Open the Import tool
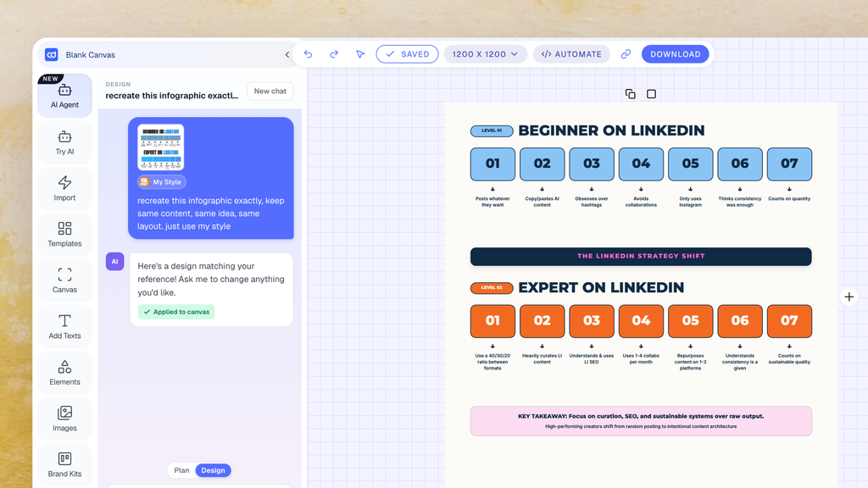Screen dimensions: 868x488 [x=64, y=189]
